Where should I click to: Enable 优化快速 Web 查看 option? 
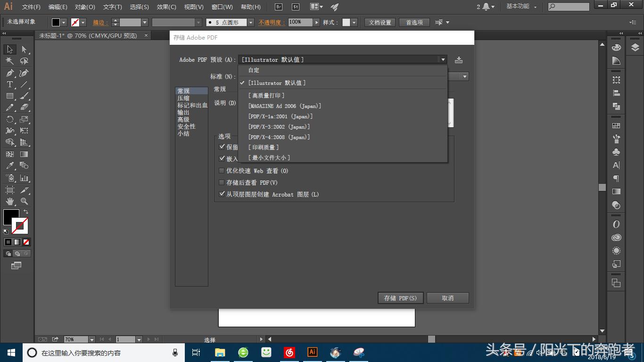222,171
